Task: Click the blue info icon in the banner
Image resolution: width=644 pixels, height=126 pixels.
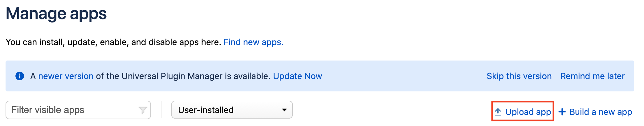Action: click(20, 76)
